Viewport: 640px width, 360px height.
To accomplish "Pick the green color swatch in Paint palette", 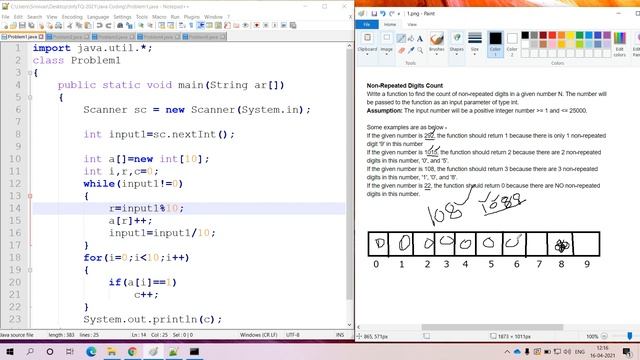I will tap(580, 35).
